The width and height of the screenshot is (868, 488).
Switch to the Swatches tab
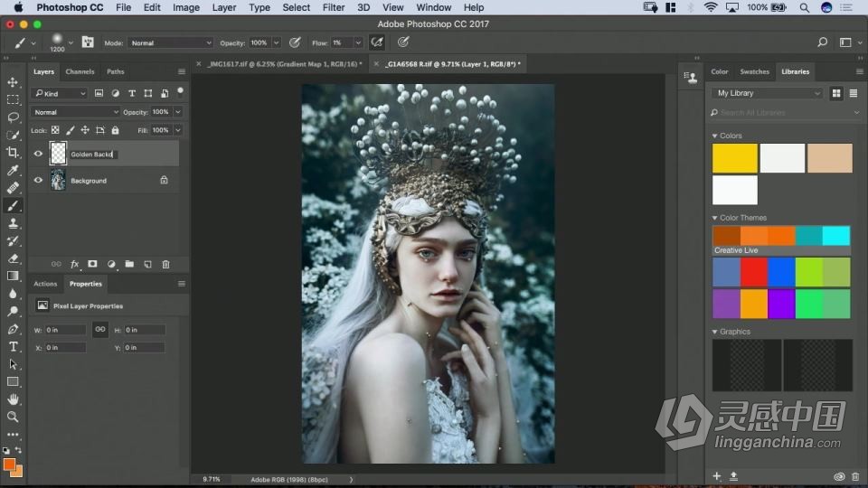pyautogui.click(x=754, y=71)
